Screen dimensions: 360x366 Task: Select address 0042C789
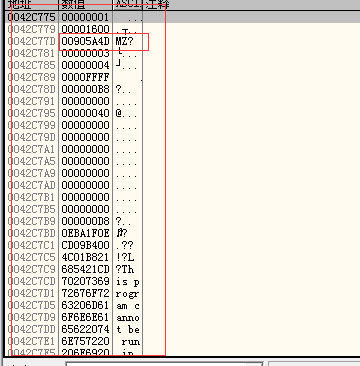point(33,77)
